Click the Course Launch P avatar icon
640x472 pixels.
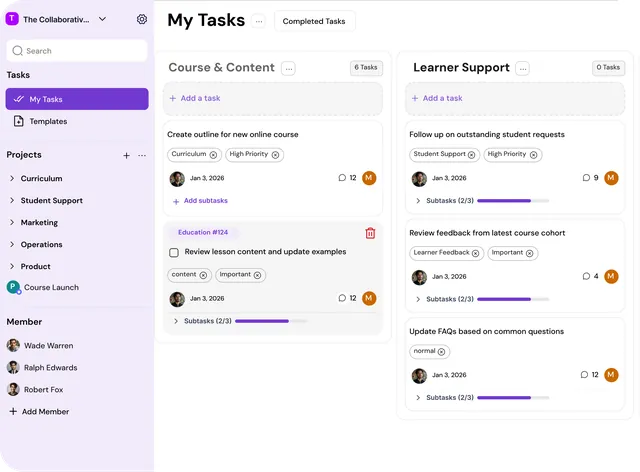13,287
